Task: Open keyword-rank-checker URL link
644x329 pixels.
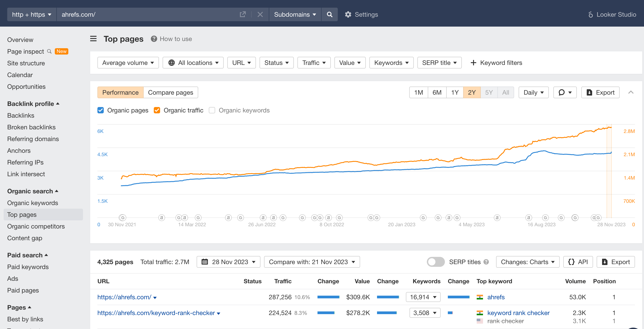Action: point(156,313)
